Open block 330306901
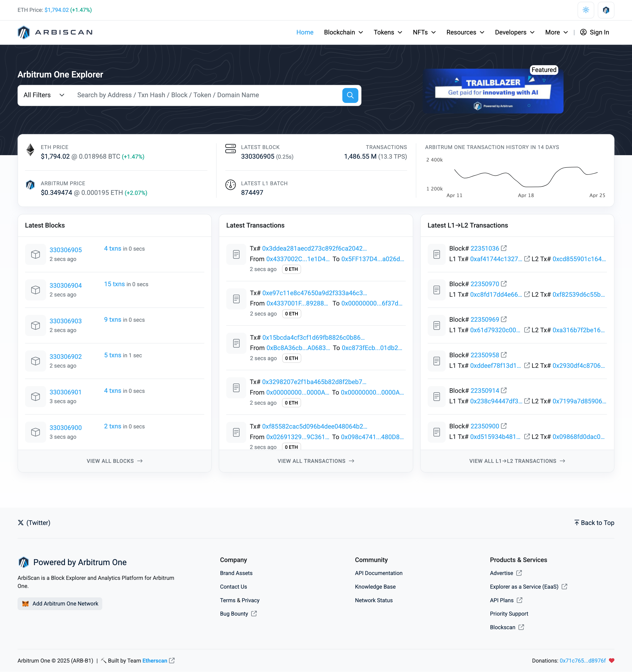Image resolution: width=632 pixels, height=672 pixels. (66, 392)
